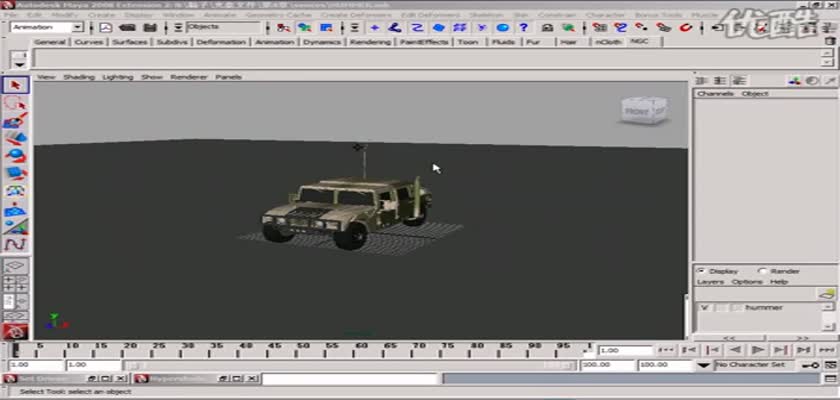Toggle the dynamics selection mask icon
840x400 pixels.
coord(481,27)
